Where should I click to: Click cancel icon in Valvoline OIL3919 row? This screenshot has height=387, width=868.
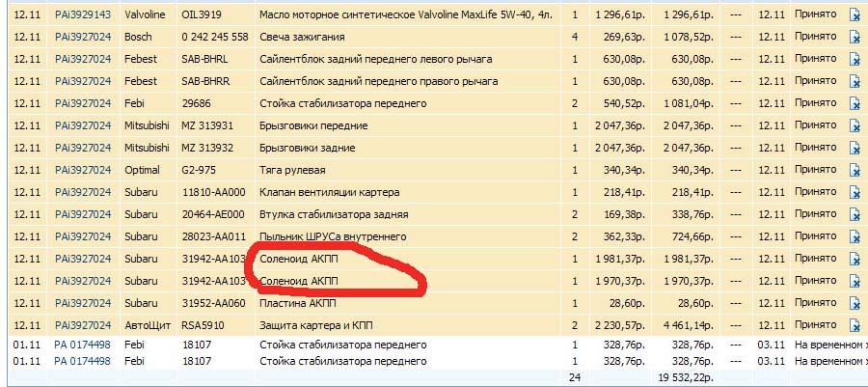[x=854, y=15]
